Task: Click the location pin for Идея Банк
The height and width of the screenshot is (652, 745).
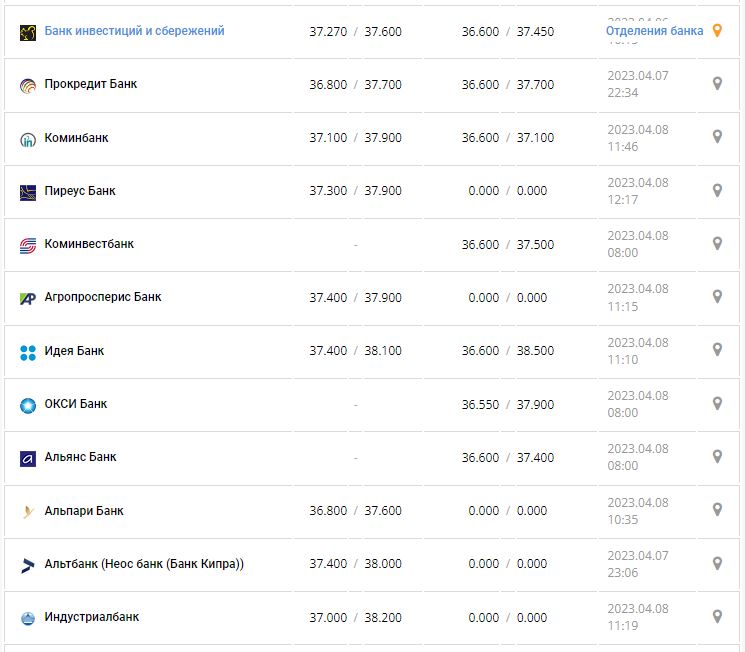Action: pyautogui.click(x=717, y=350)
